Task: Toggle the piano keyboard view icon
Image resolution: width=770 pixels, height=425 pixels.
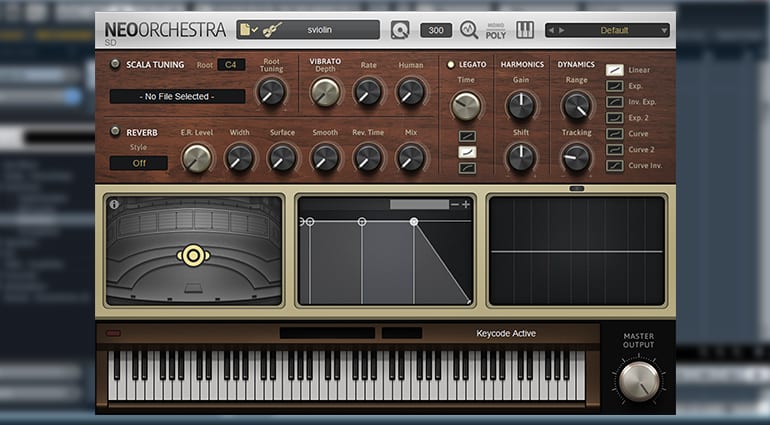Action: (x=524, y=30)
